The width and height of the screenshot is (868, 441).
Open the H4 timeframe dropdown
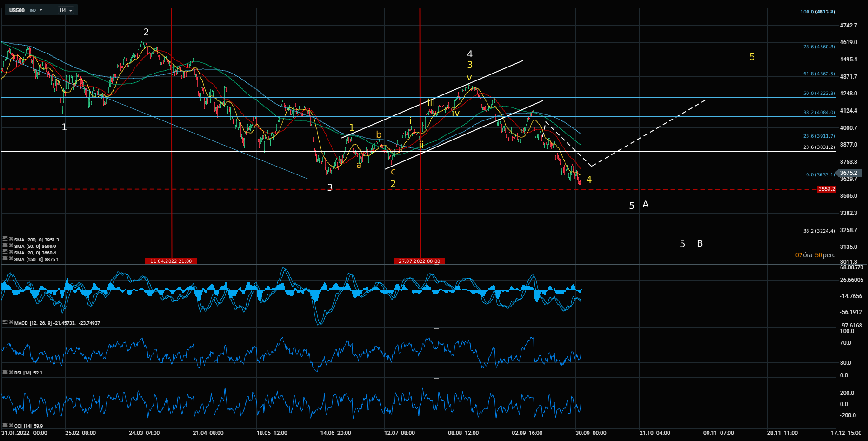click(67, 10)
